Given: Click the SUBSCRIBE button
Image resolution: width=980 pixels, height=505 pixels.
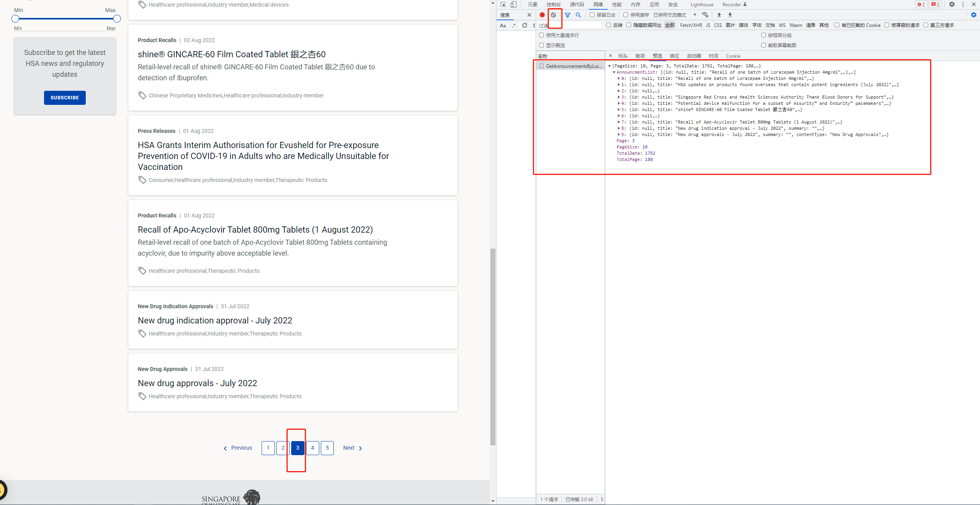Looking at the screenshot, I should [65, 98].
